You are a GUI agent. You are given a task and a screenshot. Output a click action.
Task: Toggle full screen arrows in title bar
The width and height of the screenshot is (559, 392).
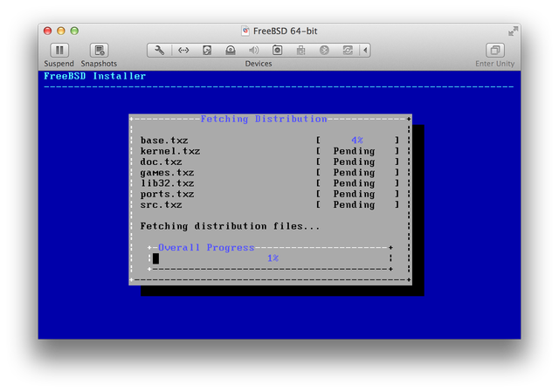coord(513,31)
